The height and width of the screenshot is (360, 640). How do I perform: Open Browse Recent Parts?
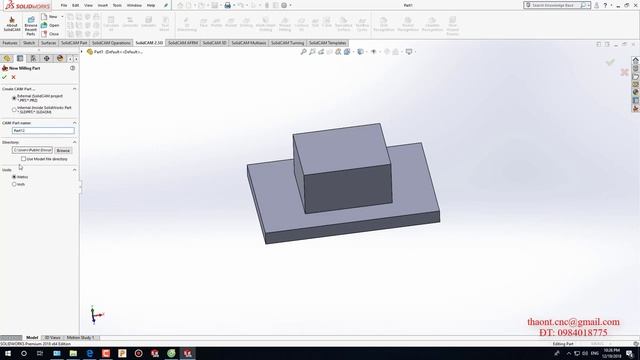click(31, 26)
